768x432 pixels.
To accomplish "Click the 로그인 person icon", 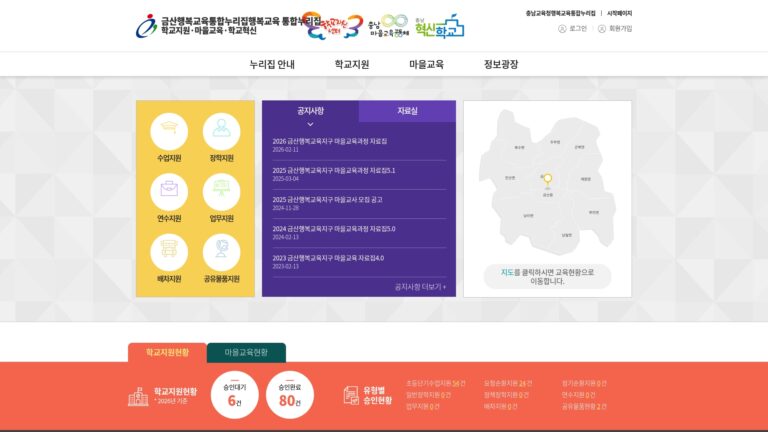I will [x=562, y=29].
